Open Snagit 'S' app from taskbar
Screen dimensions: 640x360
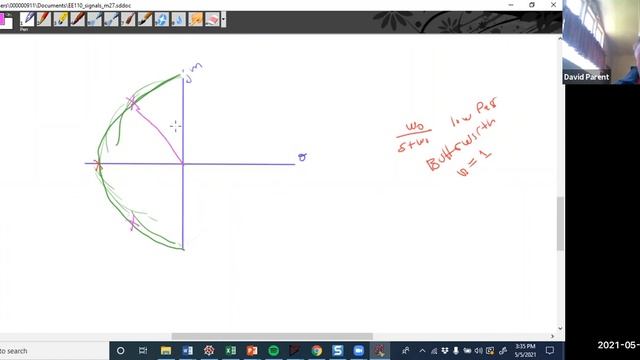click(338, 351)
